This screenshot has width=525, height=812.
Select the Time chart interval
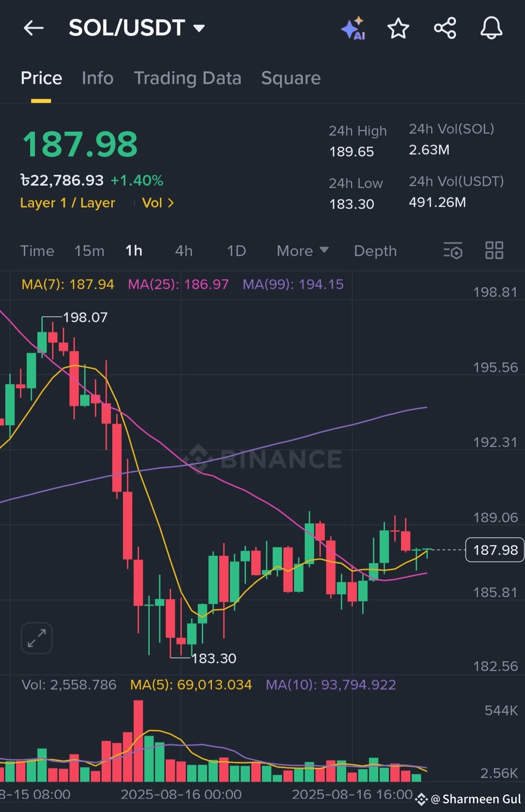37,251
